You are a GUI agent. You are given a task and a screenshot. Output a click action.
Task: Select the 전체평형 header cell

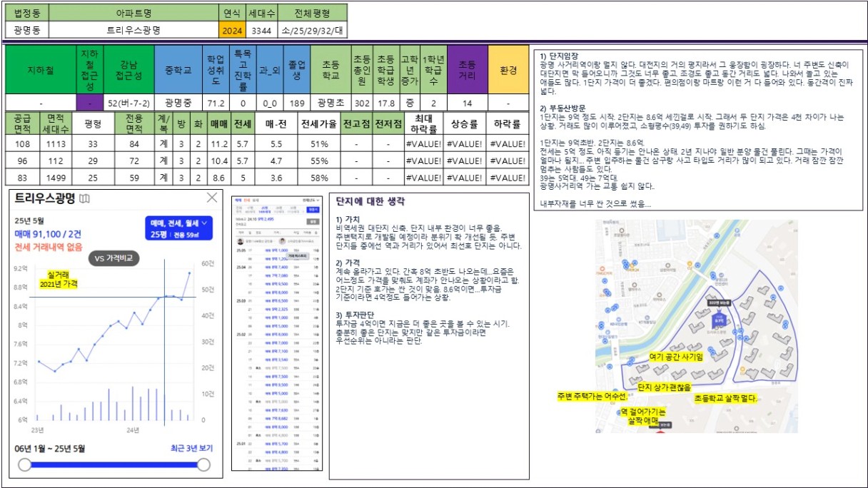[x=312, y=13]
